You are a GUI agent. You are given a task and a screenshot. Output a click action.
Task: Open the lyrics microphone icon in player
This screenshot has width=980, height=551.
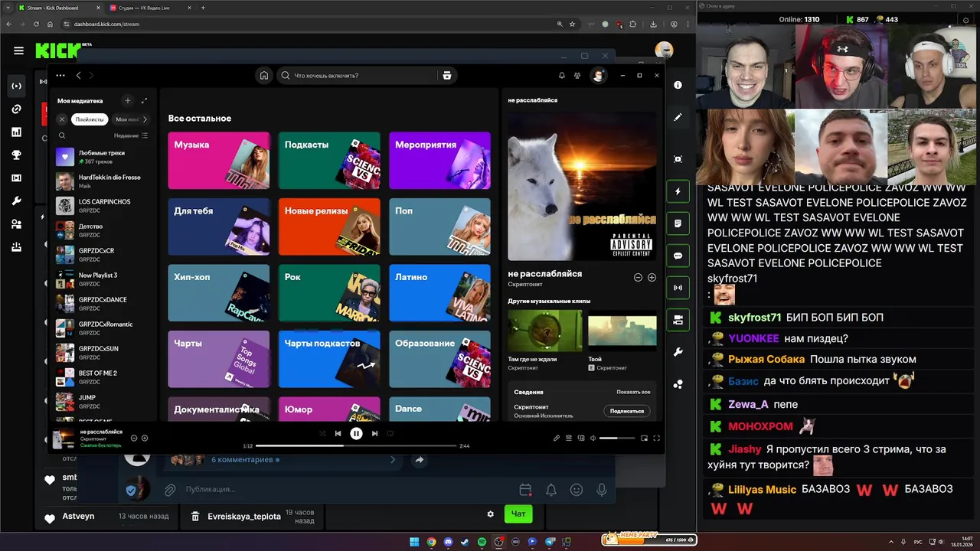point(557,438)
